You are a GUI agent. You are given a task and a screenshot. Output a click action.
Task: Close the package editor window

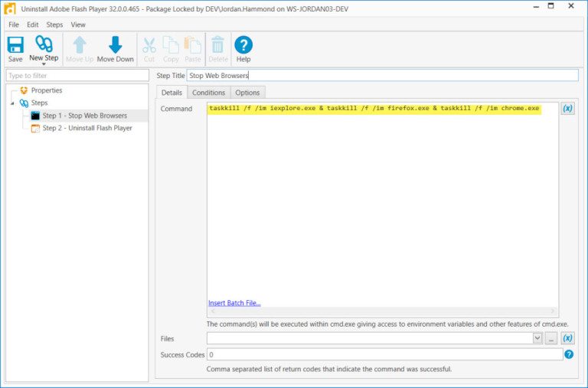[x=570, y=5]
